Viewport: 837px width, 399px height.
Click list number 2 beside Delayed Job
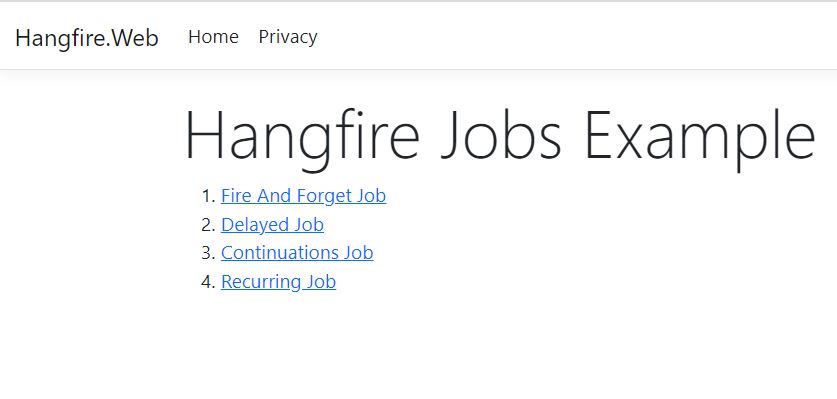click(x=208, y=225)
